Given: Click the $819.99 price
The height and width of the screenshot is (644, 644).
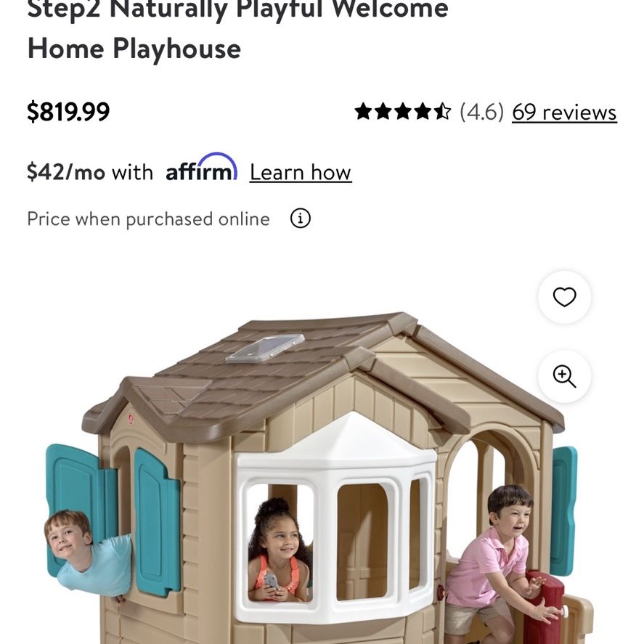Looking at the screenshot, I should [68, 112].
